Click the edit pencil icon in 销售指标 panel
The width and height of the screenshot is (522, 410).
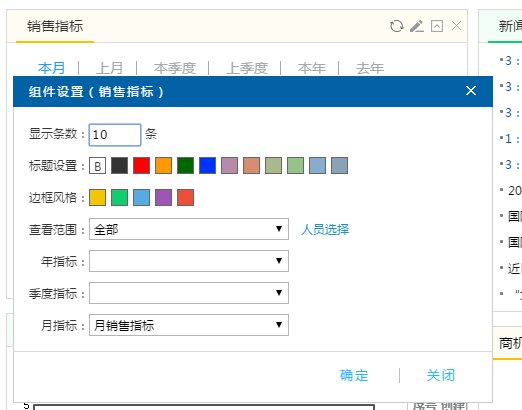click(417, 26)
